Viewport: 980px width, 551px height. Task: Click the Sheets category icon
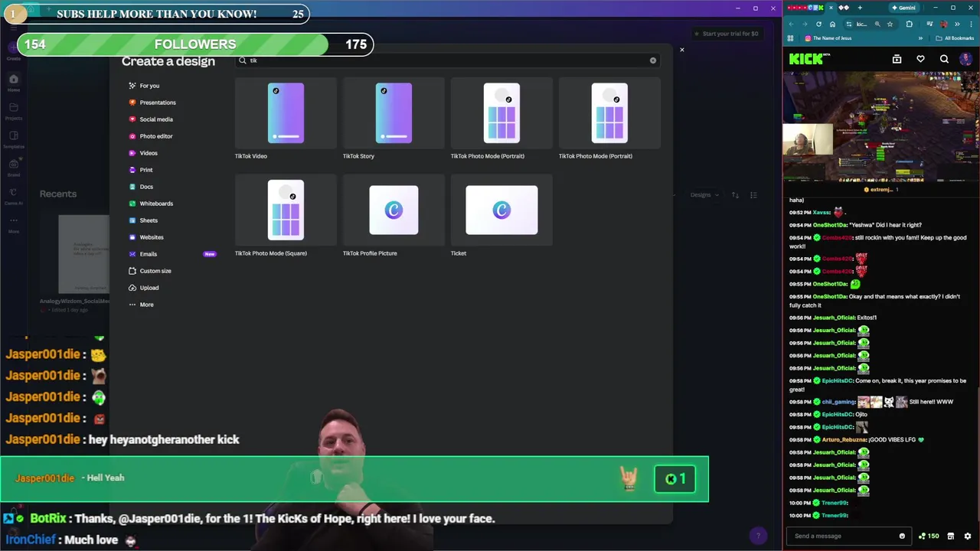coord(132,220)
